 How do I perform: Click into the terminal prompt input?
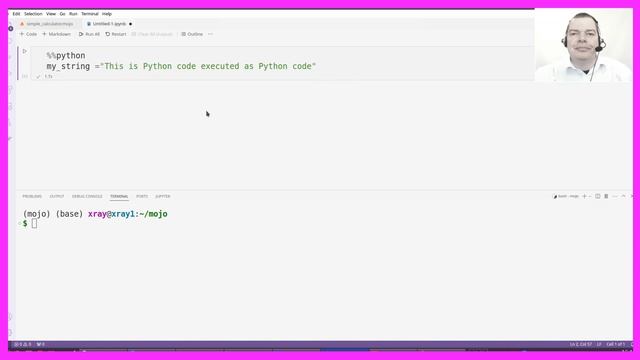(x=34, y=224)
